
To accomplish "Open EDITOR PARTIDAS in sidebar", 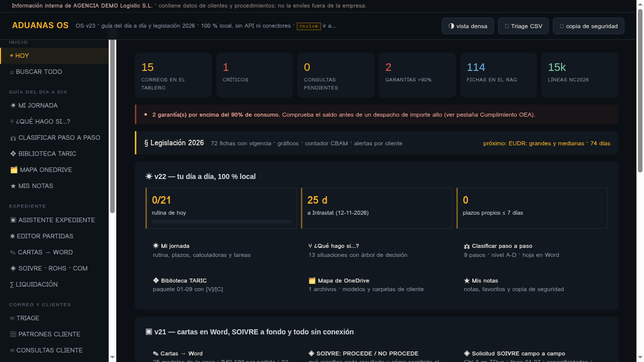I will coord(54,236).
